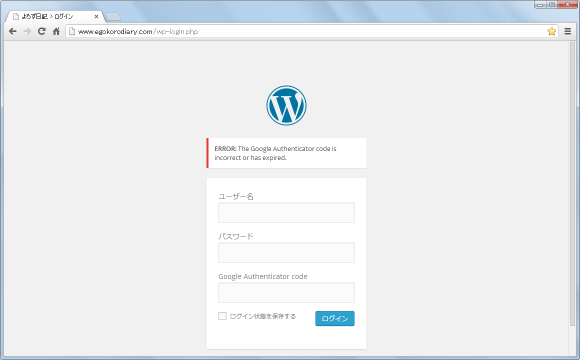
Task: Open the Chrome hamburger menu
Action: 568,31
